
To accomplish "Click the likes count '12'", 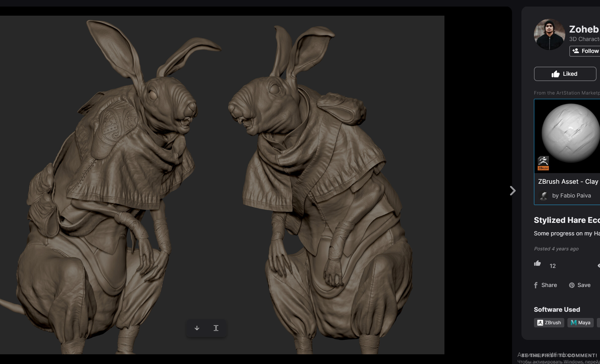I will [553, 266].
